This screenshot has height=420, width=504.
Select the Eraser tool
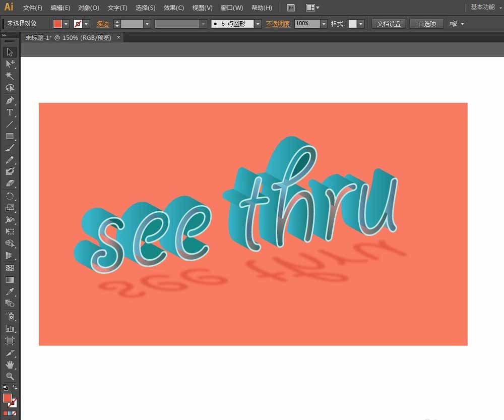click(10, 184)
